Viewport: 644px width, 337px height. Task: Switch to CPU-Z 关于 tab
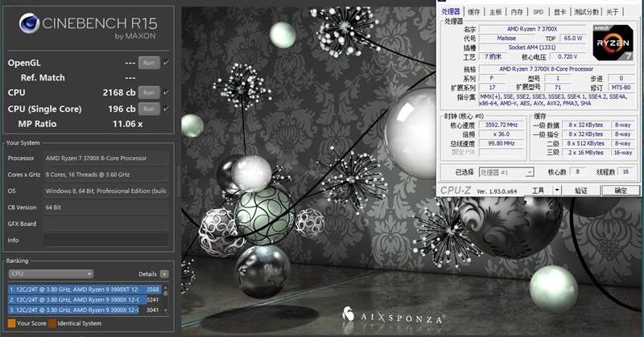click(612, 12)
